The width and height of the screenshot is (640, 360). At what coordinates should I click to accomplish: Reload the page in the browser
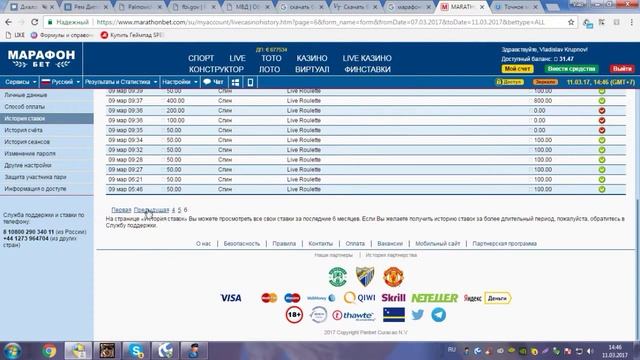click(x=35, y=22)
